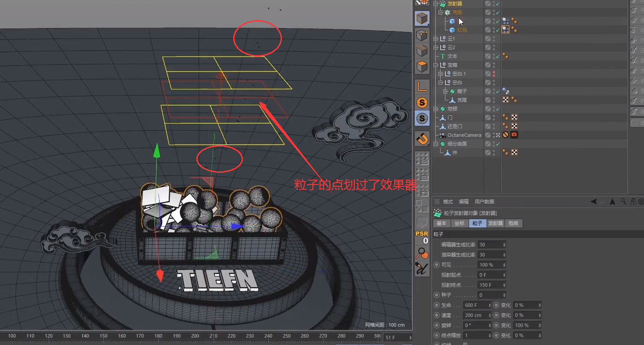Open the 模式 menu
This screenshot has width=644, height=345.
point(448,202)
